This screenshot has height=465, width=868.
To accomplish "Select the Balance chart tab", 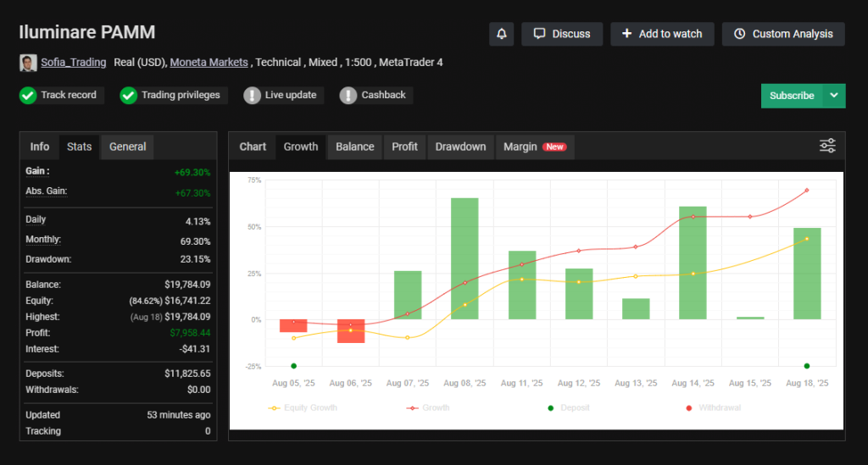I will (x=355, y=147).
